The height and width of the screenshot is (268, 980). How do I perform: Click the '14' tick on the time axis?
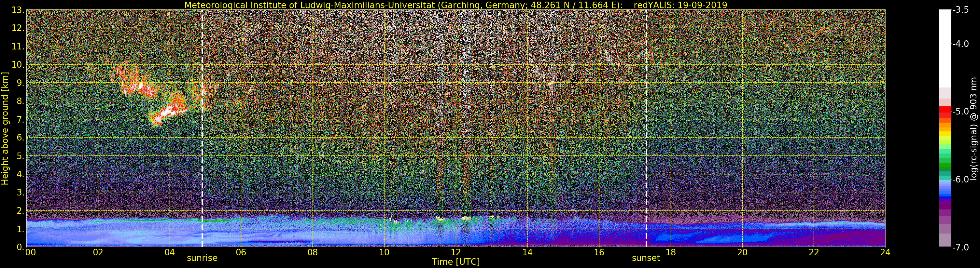(x=527, y=252)
